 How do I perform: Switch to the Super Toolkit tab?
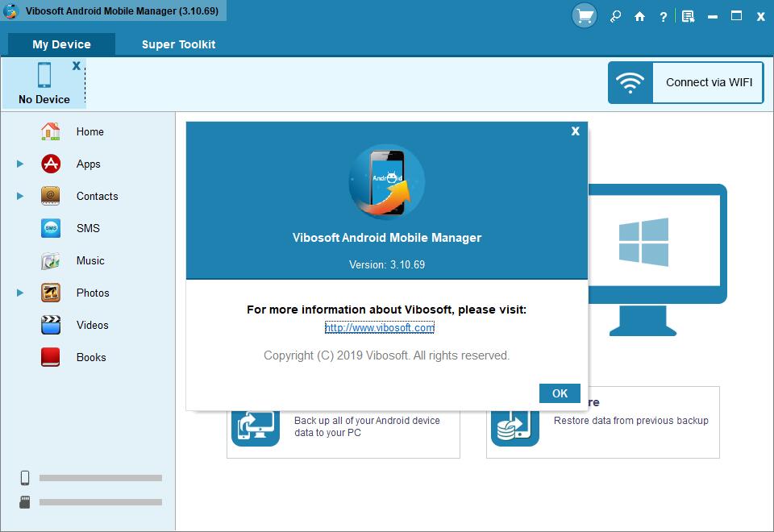point(178,44)
